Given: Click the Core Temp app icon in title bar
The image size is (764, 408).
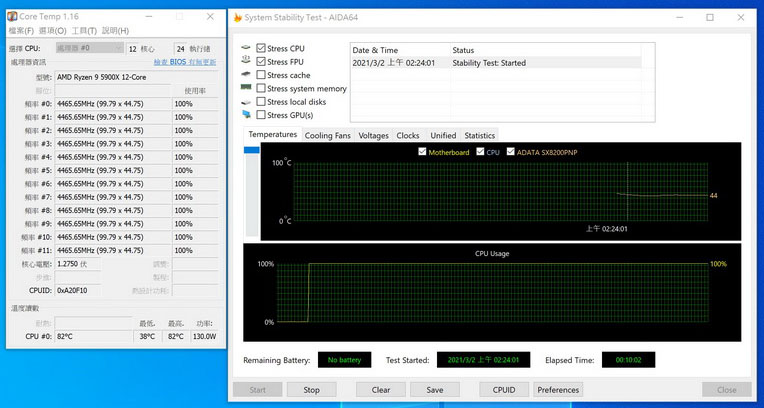Looking at the screenshot, I should (13, 17).
